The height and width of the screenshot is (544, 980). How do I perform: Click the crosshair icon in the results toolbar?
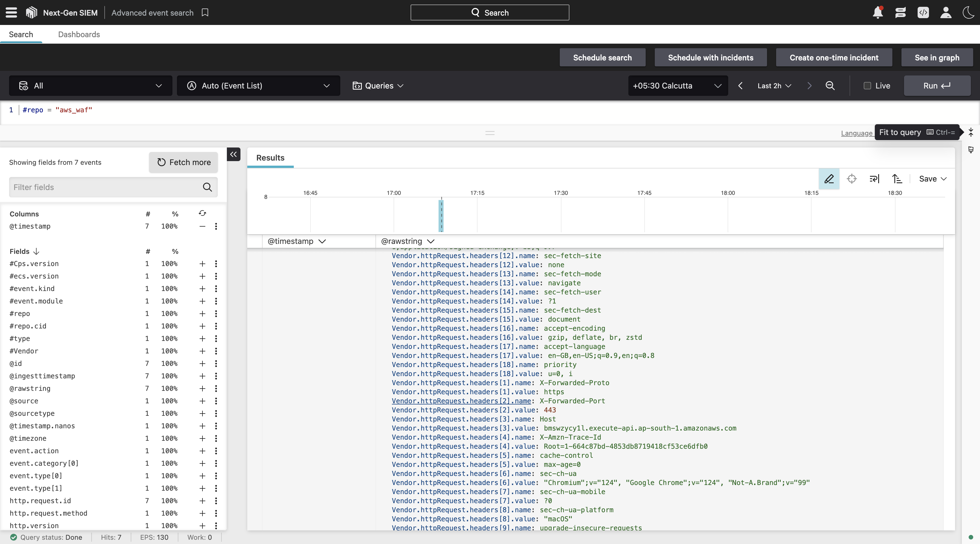point(852,179)
